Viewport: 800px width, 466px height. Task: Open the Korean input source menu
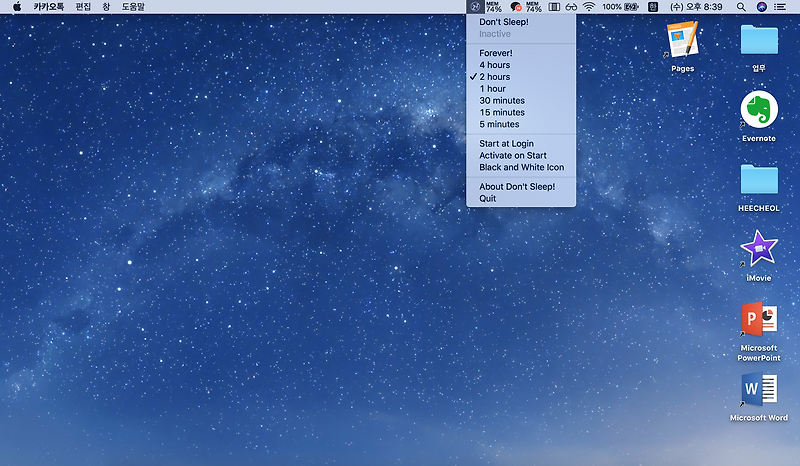point(653,7)
